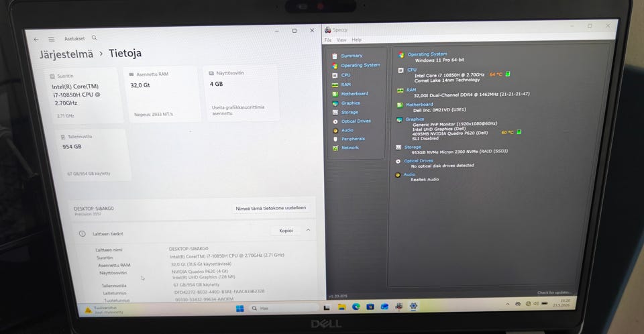644x334 pixels.
Task: Click RAM heading link in summary pane
Action: pyautogui.click(x=411, y=90)
